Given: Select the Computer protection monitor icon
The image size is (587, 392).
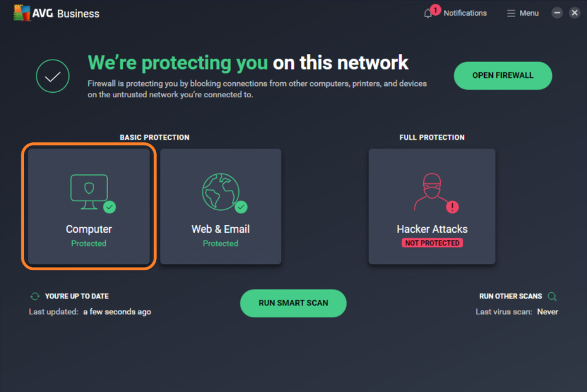Looking at the screenshot, I should pyautogui.click(x=88, y=189).
